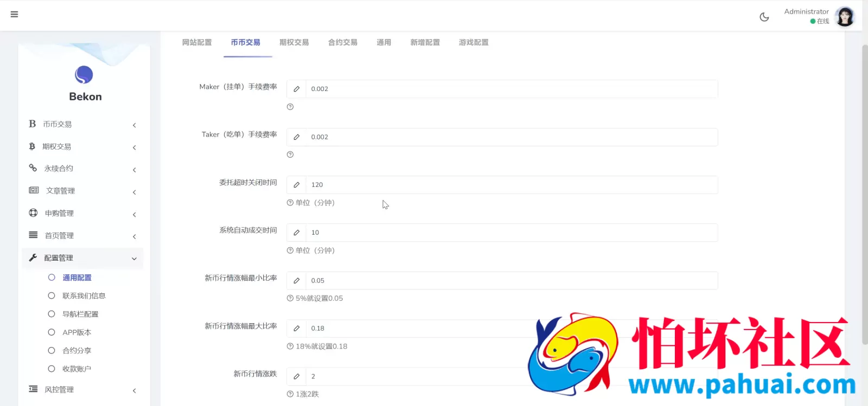This screenshot has height=406, width=868.
Task: Switch to the 合约交易 tab
Action: coord(343,42)
